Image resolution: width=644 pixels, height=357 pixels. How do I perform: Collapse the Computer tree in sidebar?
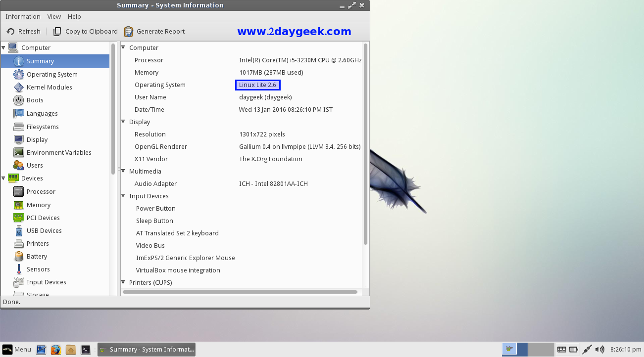[x=4, y=48]
